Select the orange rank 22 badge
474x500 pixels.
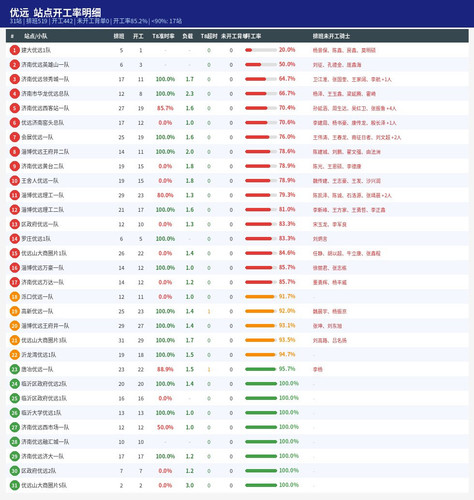pos(14,355)
